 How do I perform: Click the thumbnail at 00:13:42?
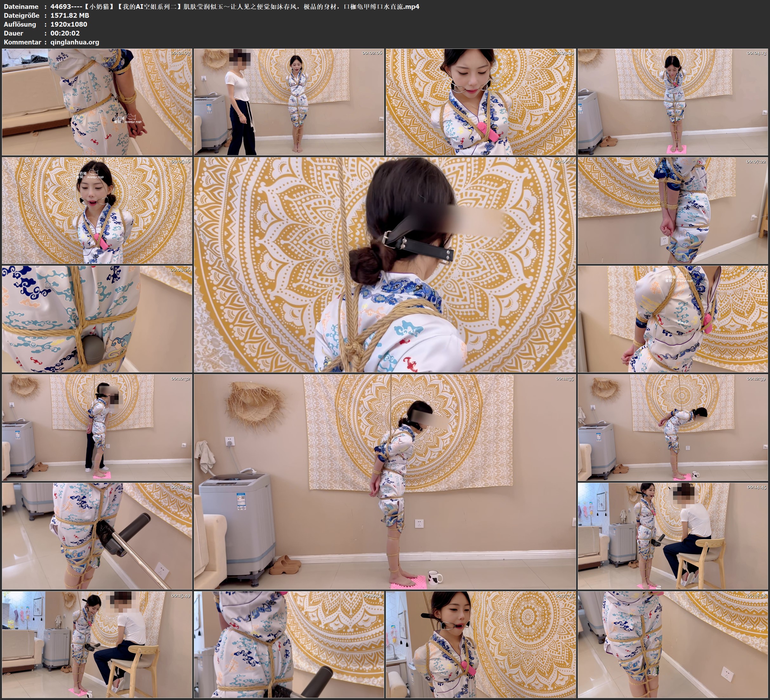coord(97,536)
